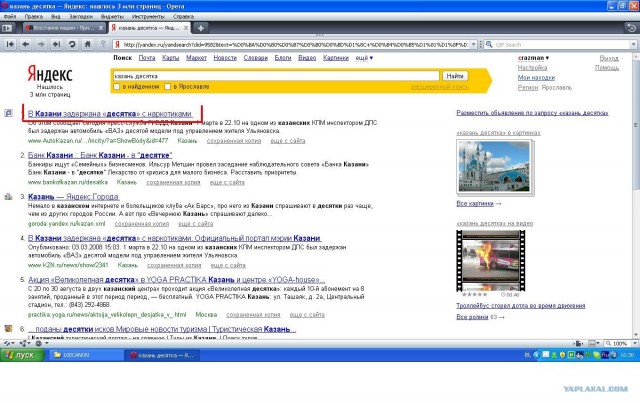This screenshot has height=403, width=640.
Task: Open the Картинки link
Action: [336, 58]
